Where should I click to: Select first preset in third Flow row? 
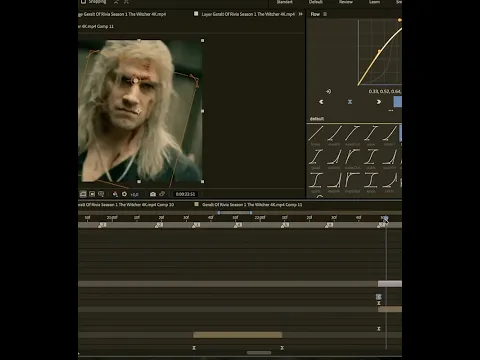point(315,182)
